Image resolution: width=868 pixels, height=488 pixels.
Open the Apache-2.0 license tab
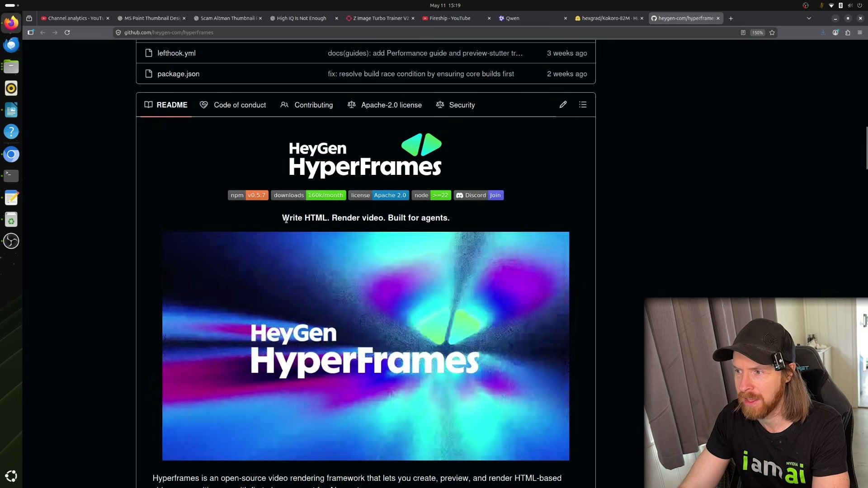point(385,105)
